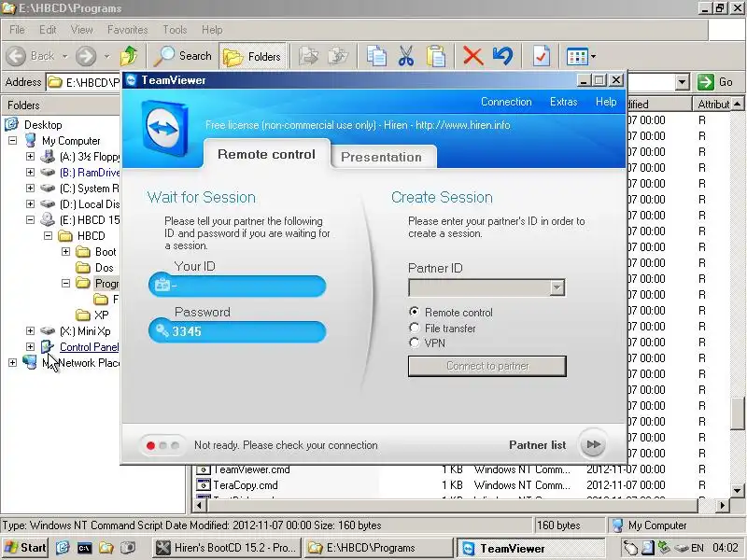This screenshot has width=747, height=560.
Task: Expand the C: System drive node
Action: [x=30, y=189]
